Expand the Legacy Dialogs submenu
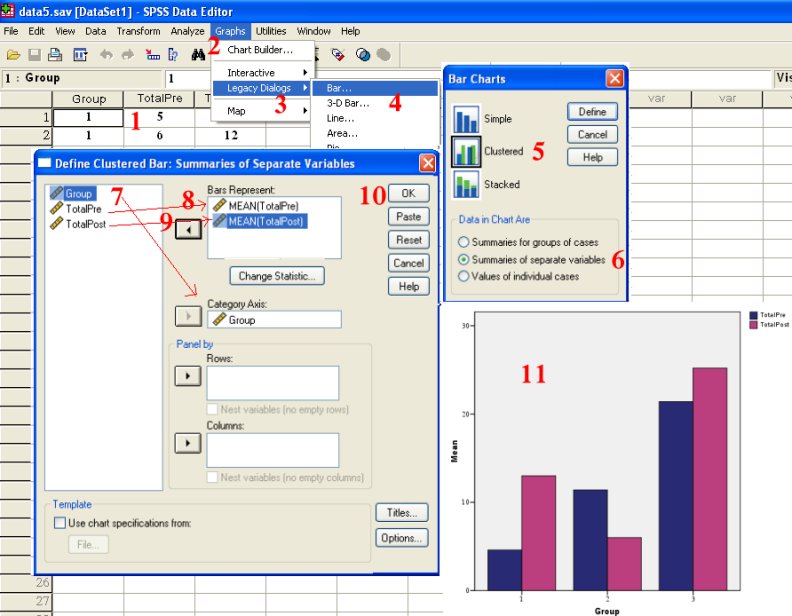Screen dimensions: 792x616 point(262,88)
